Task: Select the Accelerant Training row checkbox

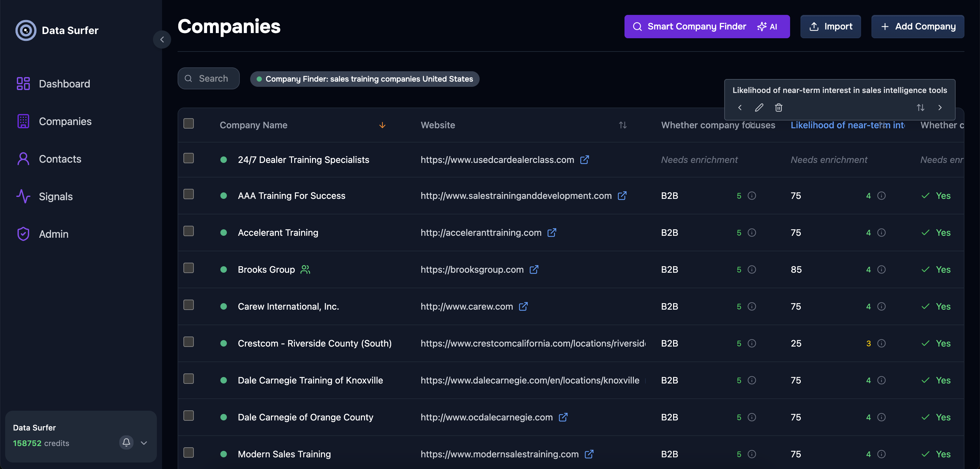Action: pos(189,231)
